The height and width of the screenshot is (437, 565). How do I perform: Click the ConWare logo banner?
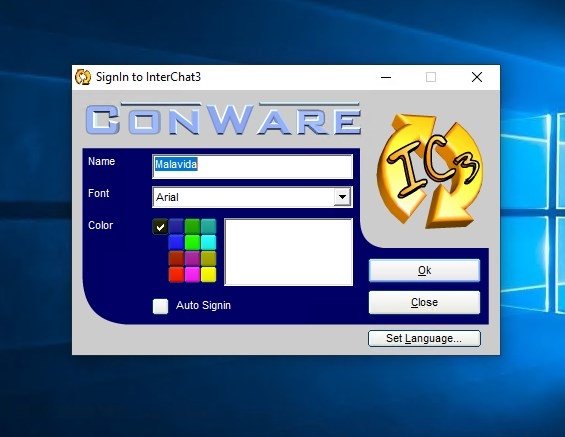(x=223, y=119)
